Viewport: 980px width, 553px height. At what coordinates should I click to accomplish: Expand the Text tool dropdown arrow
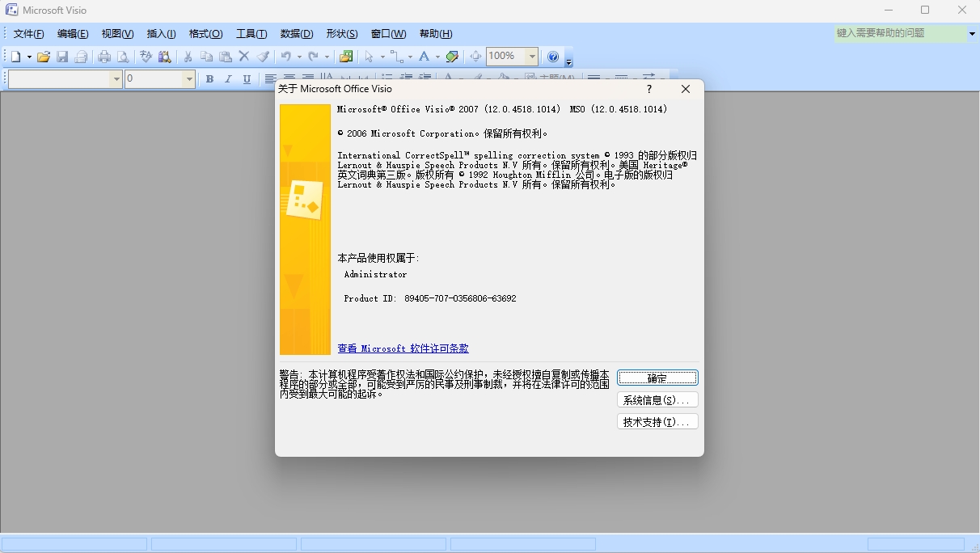point(437,57)
